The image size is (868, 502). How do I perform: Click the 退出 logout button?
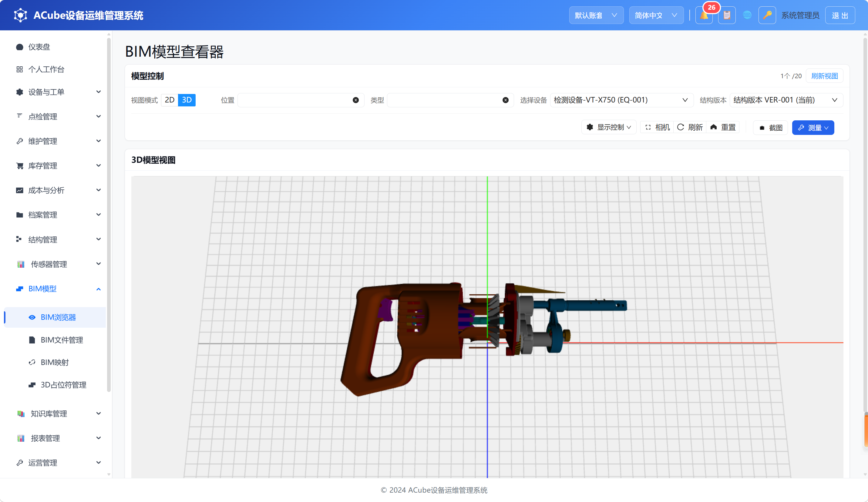coord(840,15)
